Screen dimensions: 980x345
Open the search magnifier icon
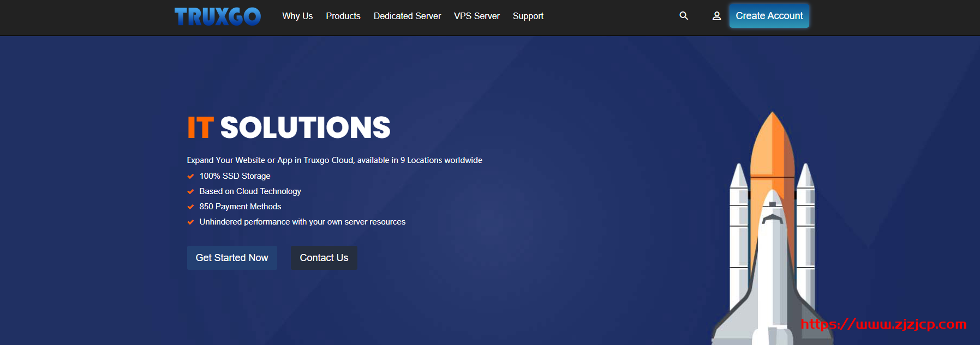(x=684, y=16)
